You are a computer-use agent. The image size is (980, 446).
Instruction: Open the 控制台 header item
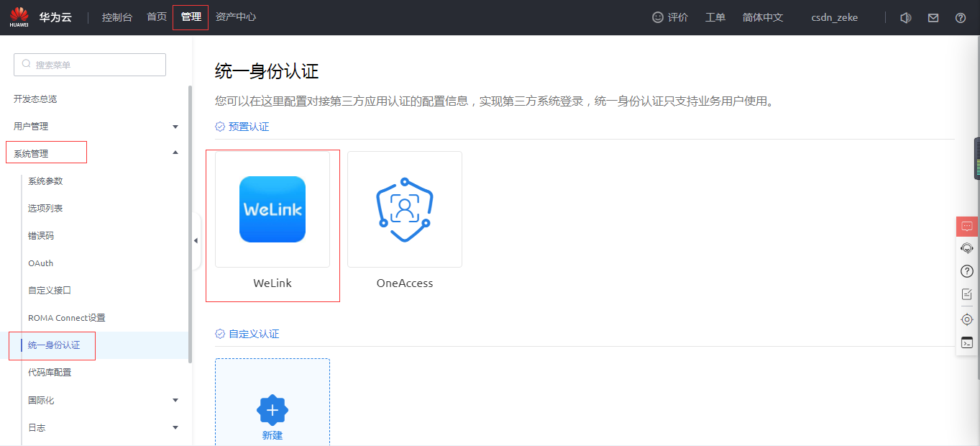coord(117,17)
